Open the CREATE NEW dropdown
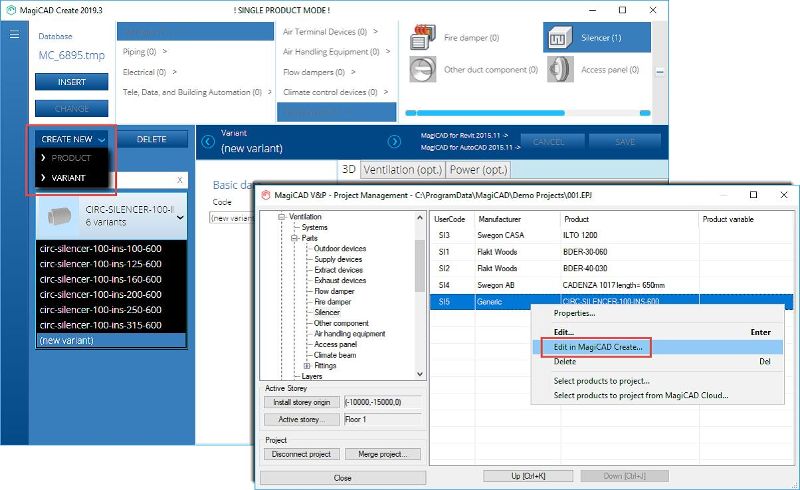The image size is (800, 490). pos(71,139)
